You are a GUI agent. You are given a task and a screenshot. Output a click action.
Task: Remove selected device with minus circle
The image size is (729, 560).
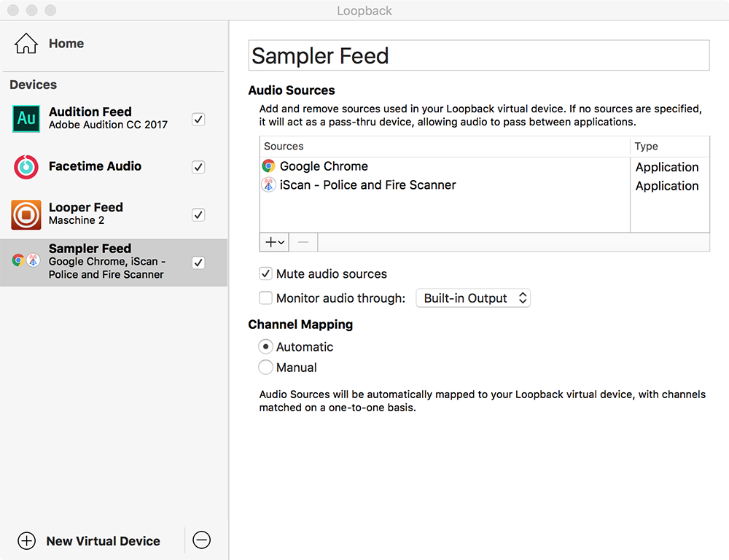coord(202,540)
